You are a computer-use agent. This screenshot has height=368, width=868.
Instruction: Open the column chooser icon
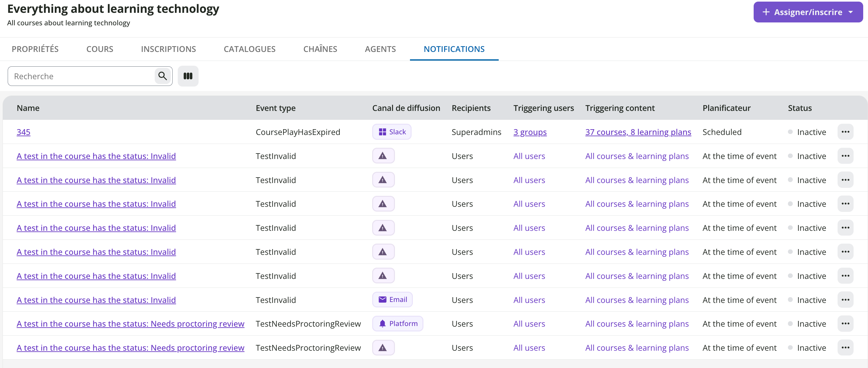pos(188,76)
